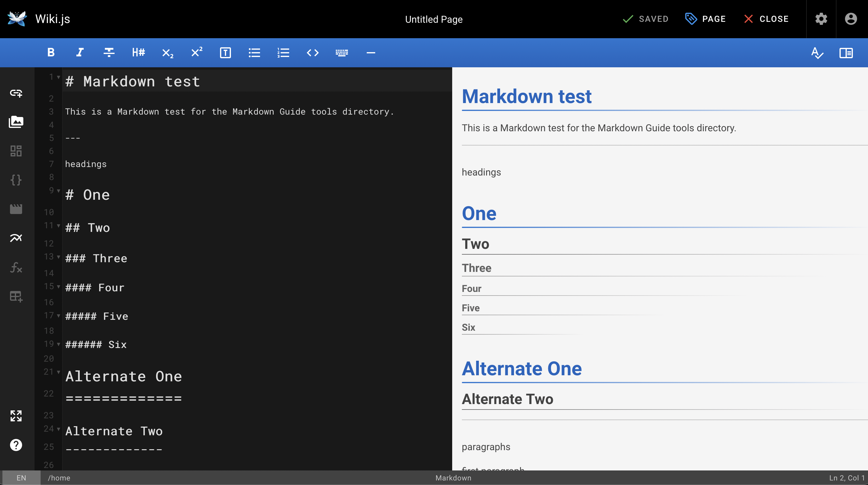Select the Markdown language mode tab

pos(452,477)
